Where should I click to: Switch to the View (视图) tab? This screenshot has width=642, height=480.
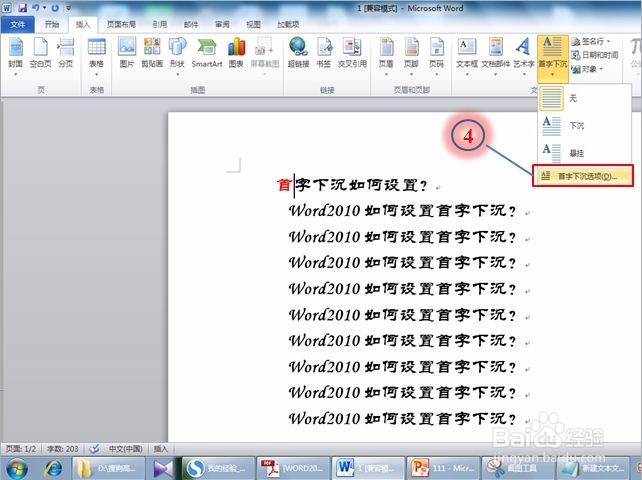pos(253,25)
